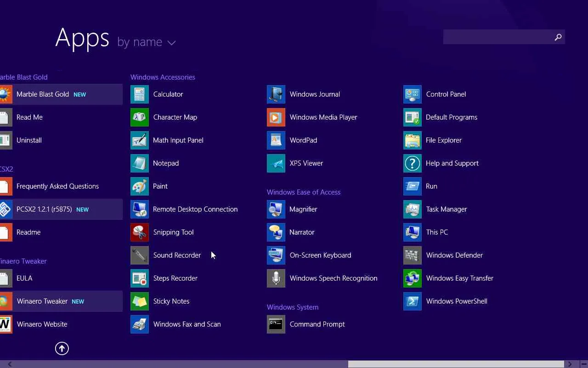Go back to Start with the up arrow
This screenshot has height=368, width=588.
62,349
